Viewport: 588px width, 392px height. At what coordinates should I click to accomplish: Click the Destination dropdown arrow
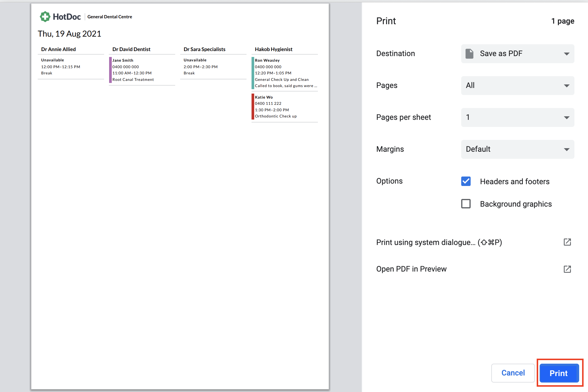tap(566, 54)
